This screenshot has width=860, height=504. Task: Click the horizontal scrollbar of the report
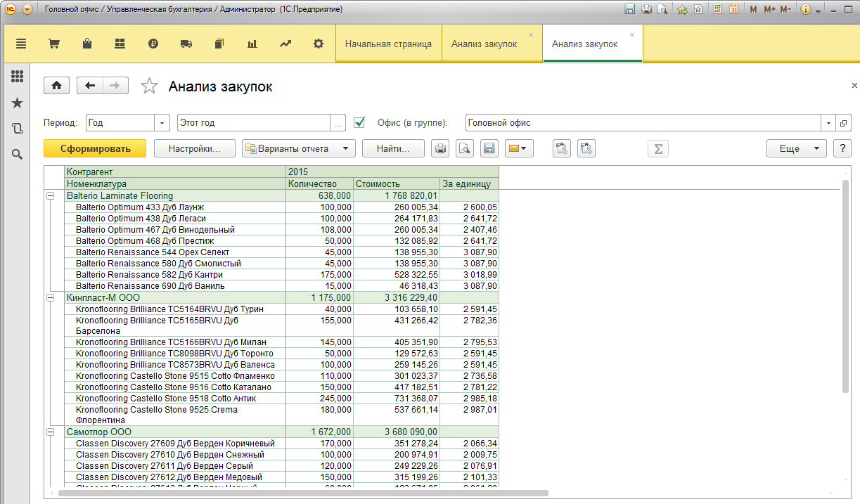click(x=304, y=493)
